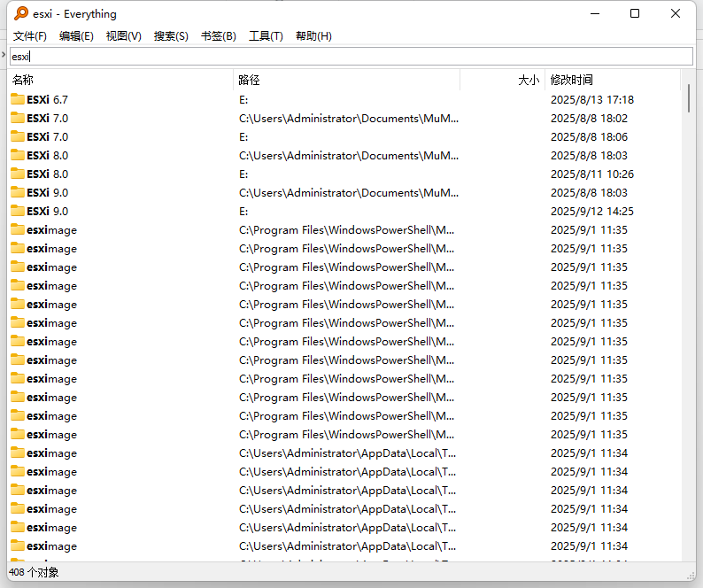Image resolution: width=703 pixels, height=588 pixels.
Task: Sort results by the 大小 column header
Action: coord(502,80)
